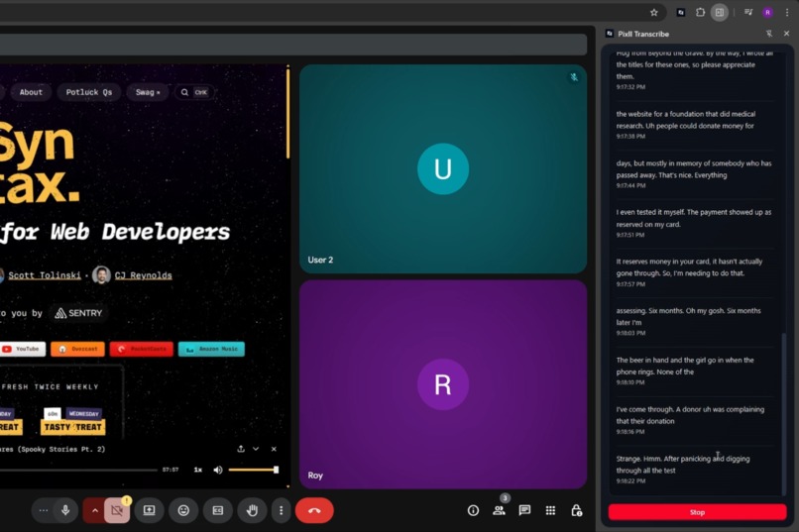The height and width of the screenshot is (532, 799).
Task: Bookmark page with star icon
Action: 654,13
